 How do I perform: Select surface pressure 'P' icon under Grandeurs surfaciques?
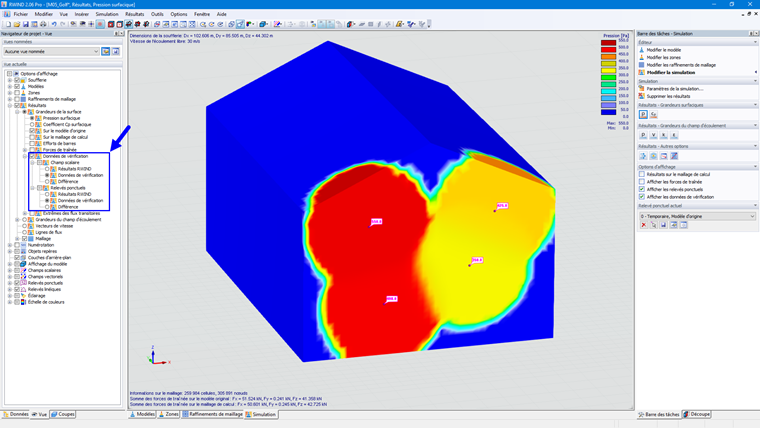[x=643, y=114]
